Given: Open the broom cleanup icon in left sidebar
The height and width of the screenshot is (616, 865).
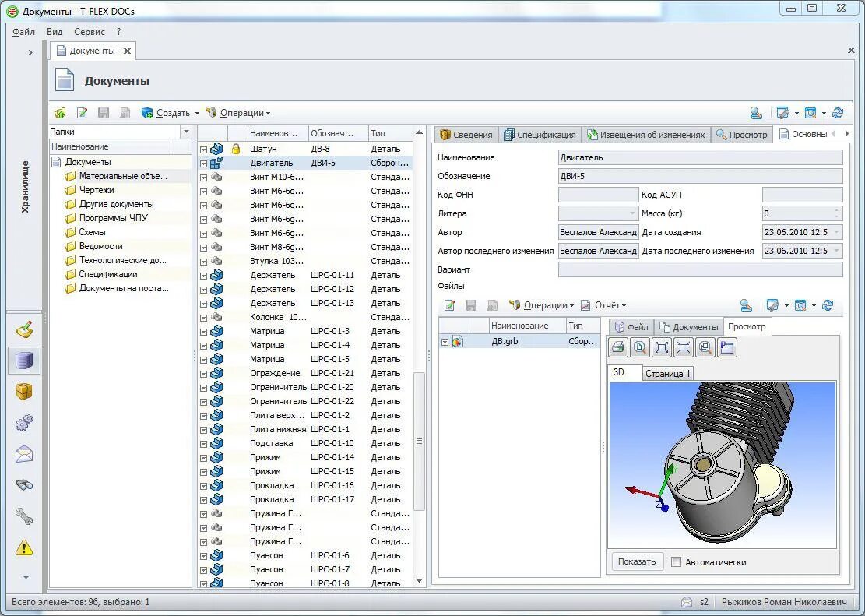Looking at the screenshot, I should click(x=23, y=330).
